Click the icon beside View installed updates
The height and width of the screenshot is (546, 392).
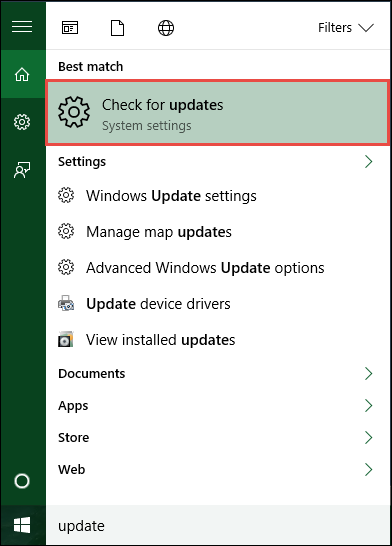click(66, 339)
